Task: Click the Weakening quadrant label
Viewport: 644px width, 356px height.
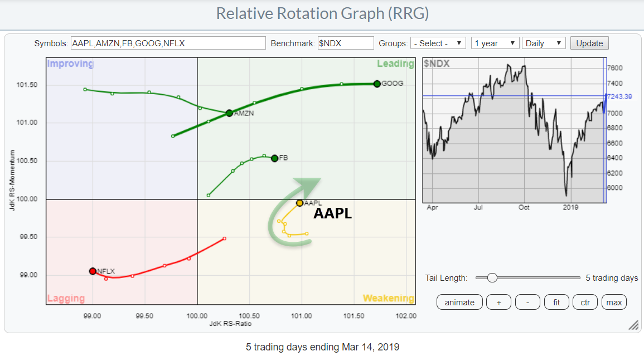Action: click(389, 298)
